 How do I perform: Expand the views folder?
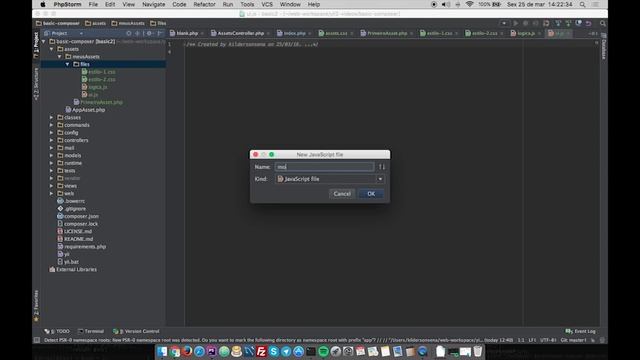(51, 186)
